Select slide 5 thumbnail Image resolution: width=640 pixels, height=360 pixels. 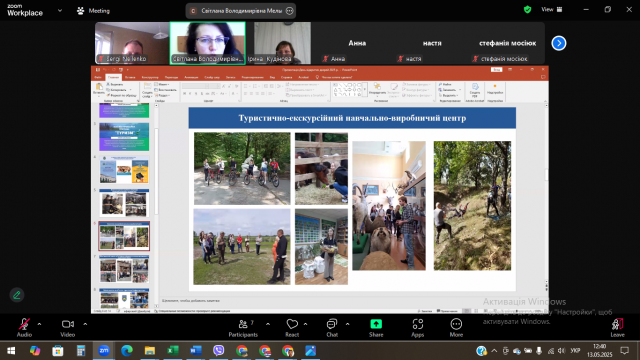pos(124,203)
